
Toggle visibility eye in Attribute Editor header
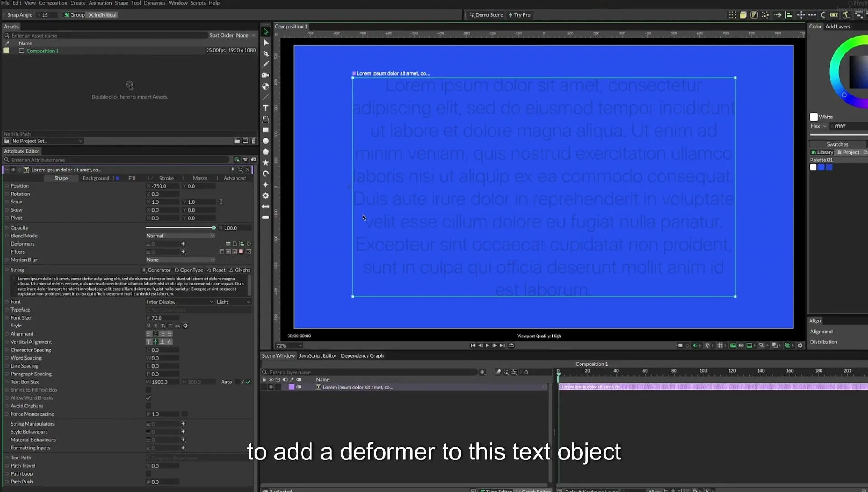pos(13,170)
